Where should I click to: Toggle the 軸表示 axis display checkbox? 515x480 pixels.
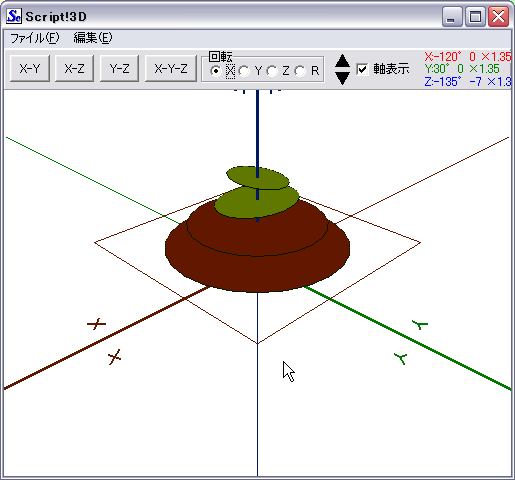pos(362,69)
